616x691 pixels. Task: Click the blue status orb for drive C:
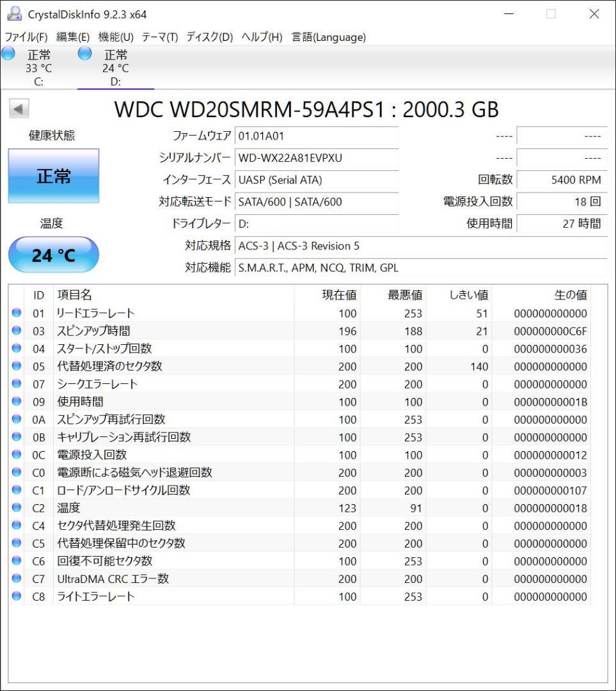coord(8,54)
